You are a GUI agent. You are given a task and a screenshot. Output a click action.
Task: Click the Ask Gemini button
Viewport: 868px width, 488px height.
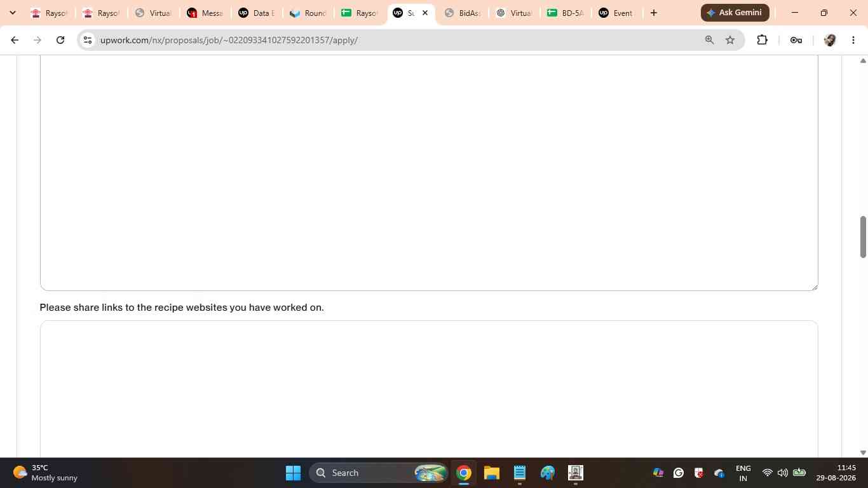click(735, 13)
